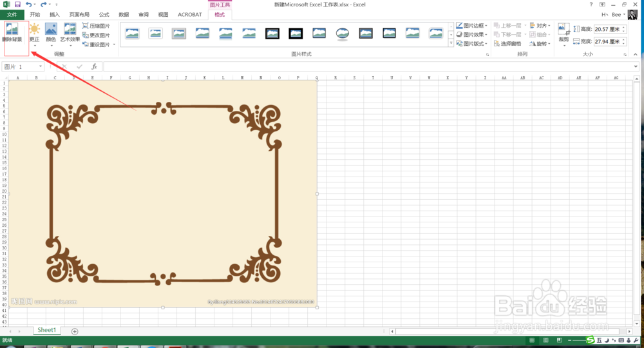Open the 艺术效果 (Artistic Effects) gallery

point(70,34)
